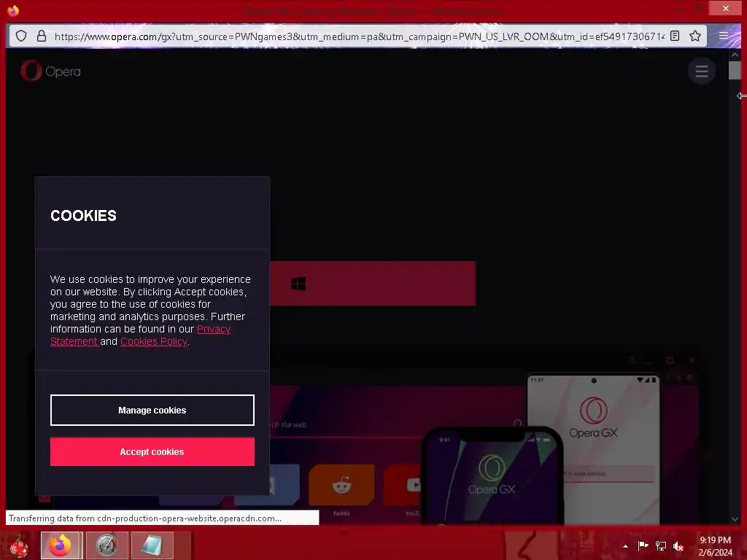Close the Firefox window
The width and height of the screenshot is (747, 560).
pos(725,8)
